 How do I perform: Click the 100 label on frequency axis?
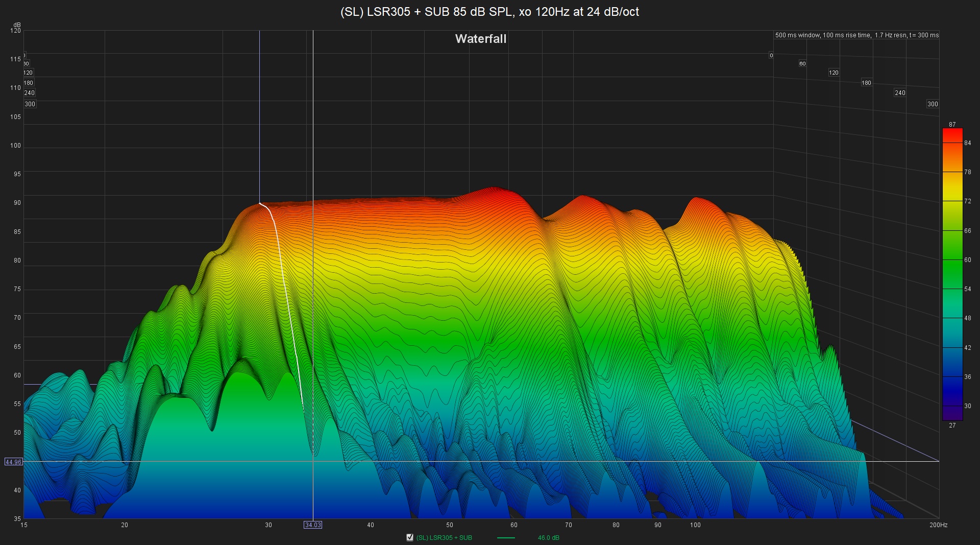click(695, 525)
